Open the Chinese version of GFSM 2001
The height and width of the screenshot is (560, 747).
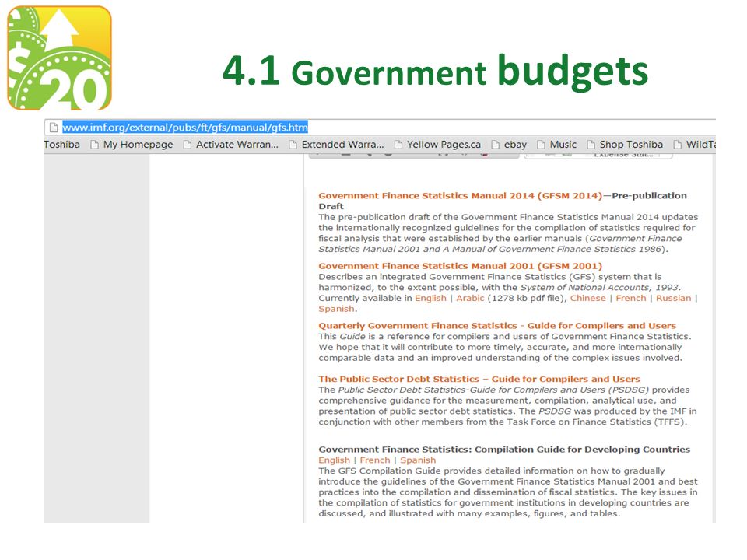(588, 298)
